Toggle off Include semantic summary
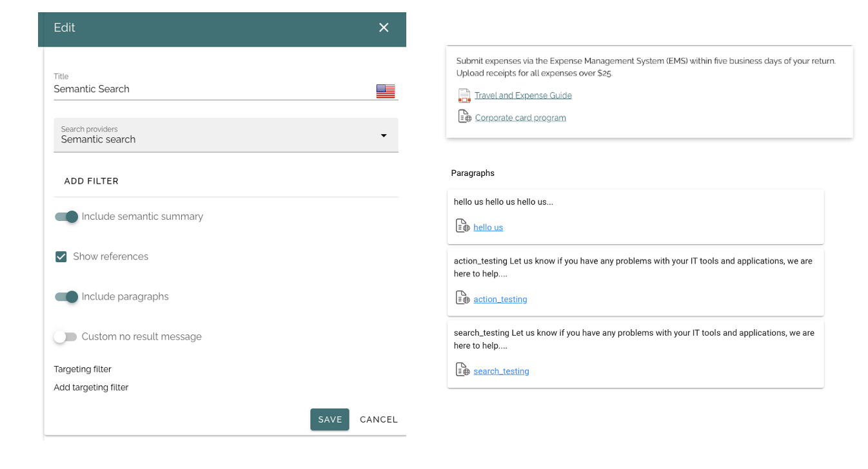Screen dimensions: 868x469 pos(66,216)
